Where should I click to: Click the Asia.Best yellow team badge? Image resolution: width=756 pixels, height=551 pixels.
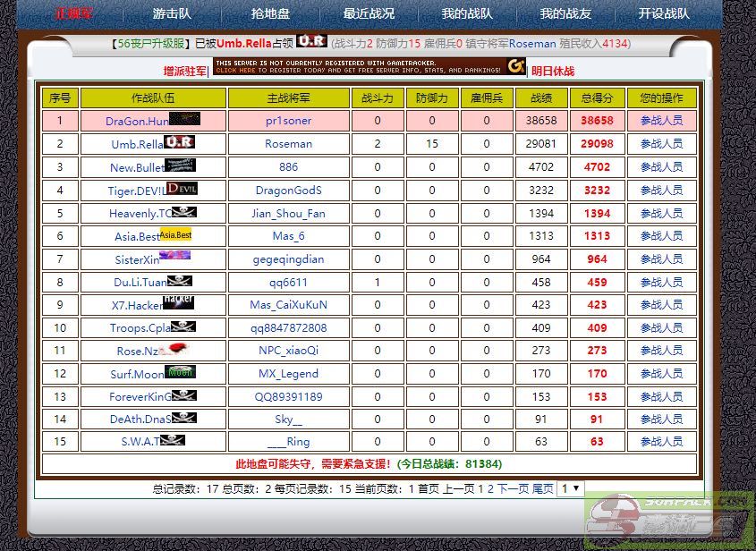pyautogui.click(x=175, y=235)
